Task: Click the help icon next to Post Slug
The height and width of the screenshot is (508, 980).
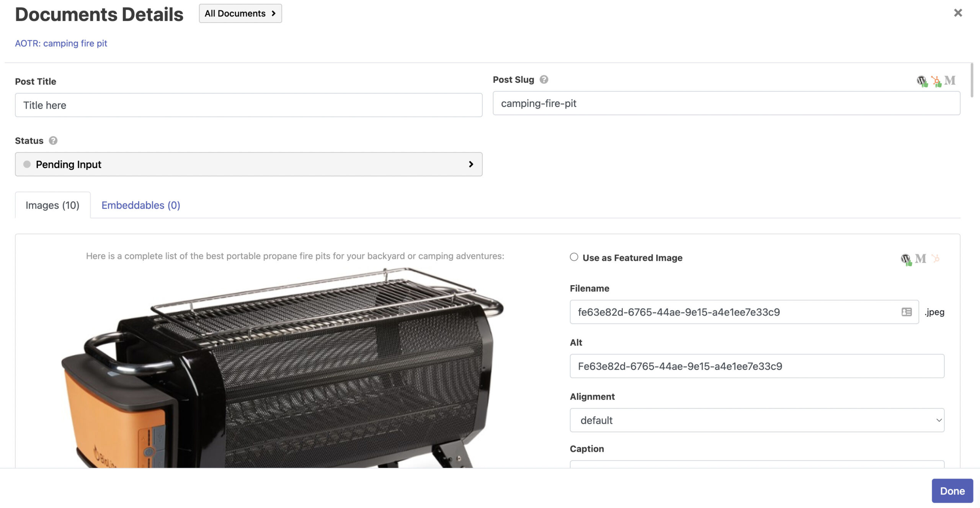Action: click(545, 79)
